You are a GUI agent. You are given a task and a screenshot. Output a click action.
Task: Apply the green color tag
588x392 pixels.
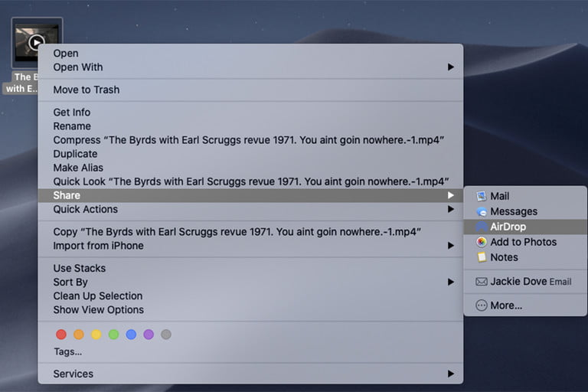point(113,335)
